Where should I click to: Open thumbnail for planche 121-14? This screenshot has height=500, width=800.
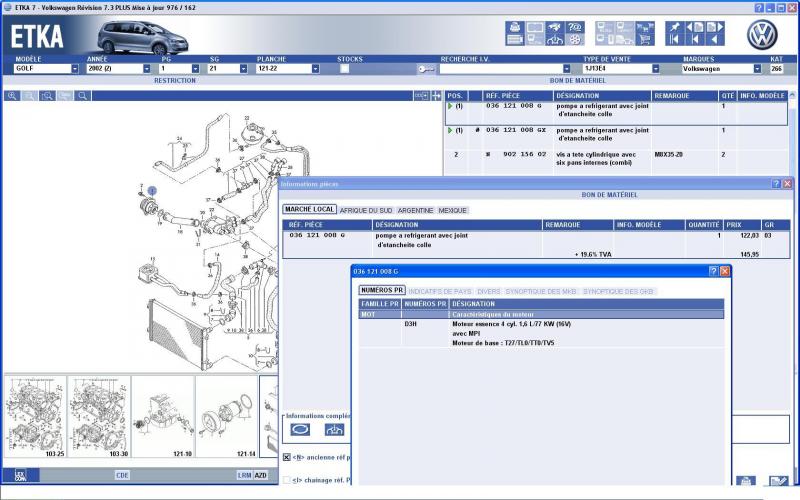coord(227,417)
